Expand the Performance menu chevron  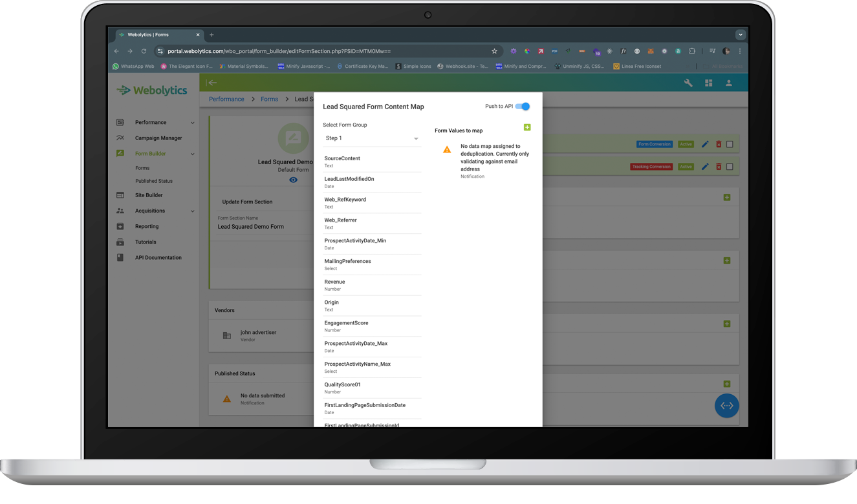(193, 123)
